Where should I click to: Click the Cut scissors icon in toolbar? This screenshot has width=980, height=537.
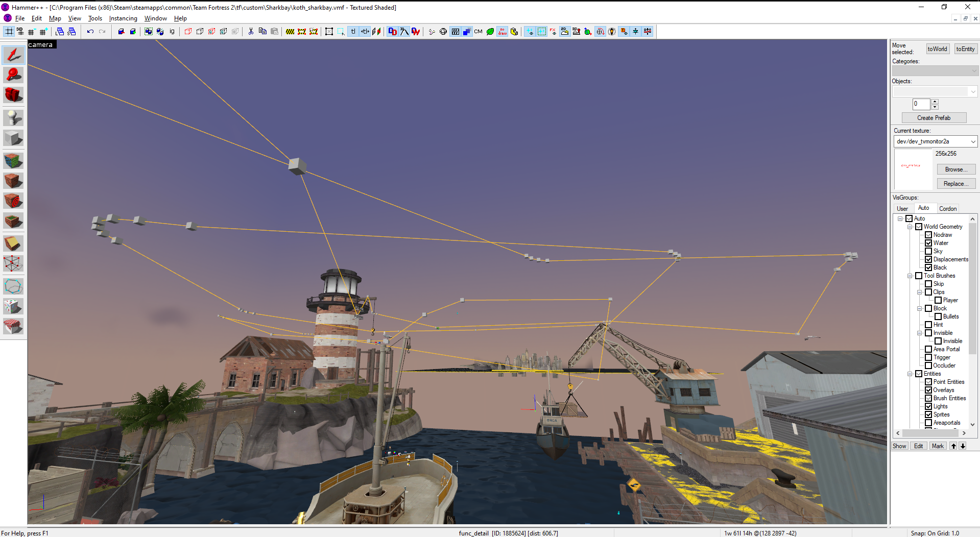coord(251,32)
